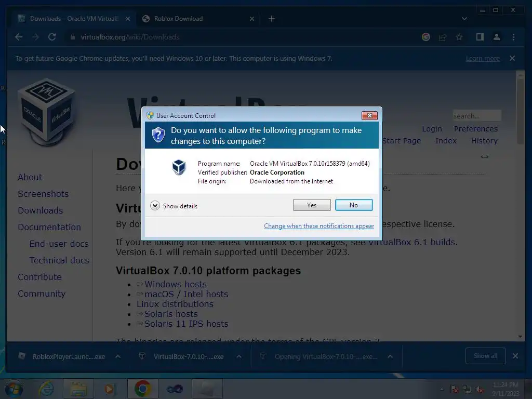This screenshot has height=399, width=532.
Task: Expand the 'Opening VirtualBox' download options arrow
Action: click(x=390, y=356)
